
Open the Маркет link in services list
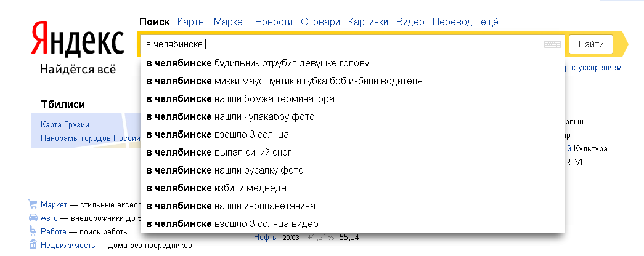[54, 205]
